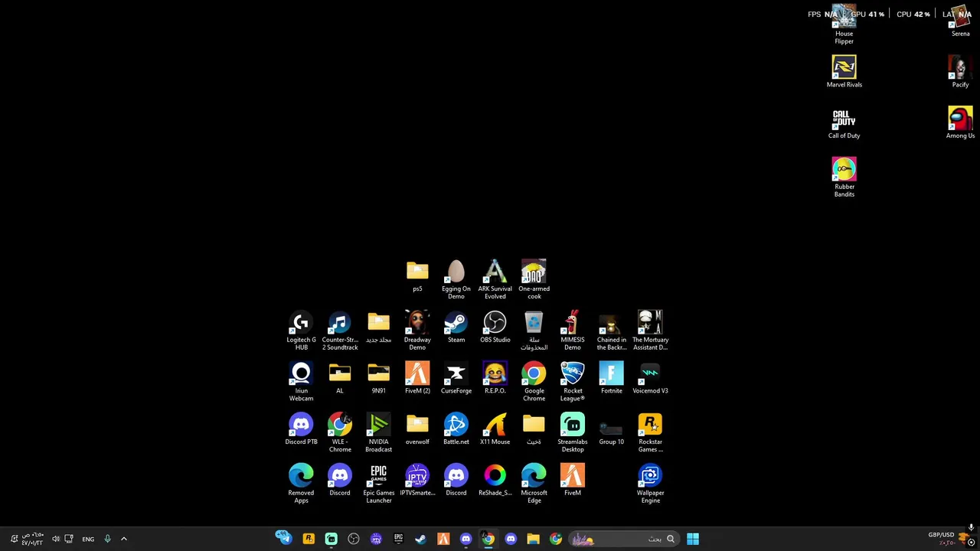Select the ReShade_S... desktop icon

(495, 481)
